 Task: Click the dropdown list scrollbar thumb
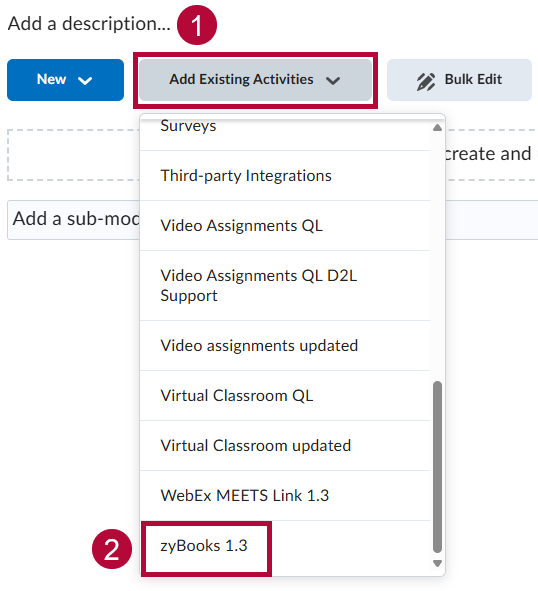(437, 467)
